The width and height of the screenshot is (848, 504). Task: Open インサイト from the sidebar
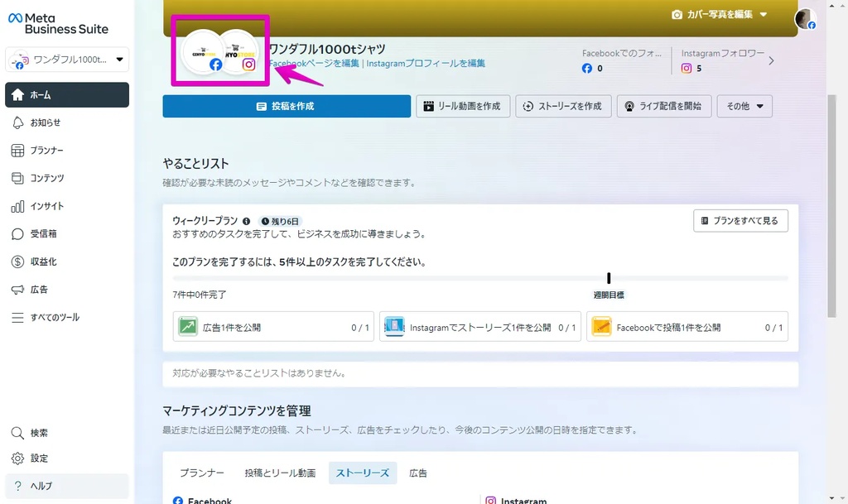(67, 206)
